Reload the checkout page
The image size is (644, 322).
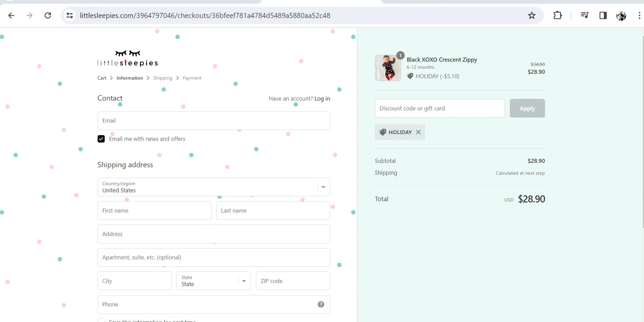tap(48, 15)
